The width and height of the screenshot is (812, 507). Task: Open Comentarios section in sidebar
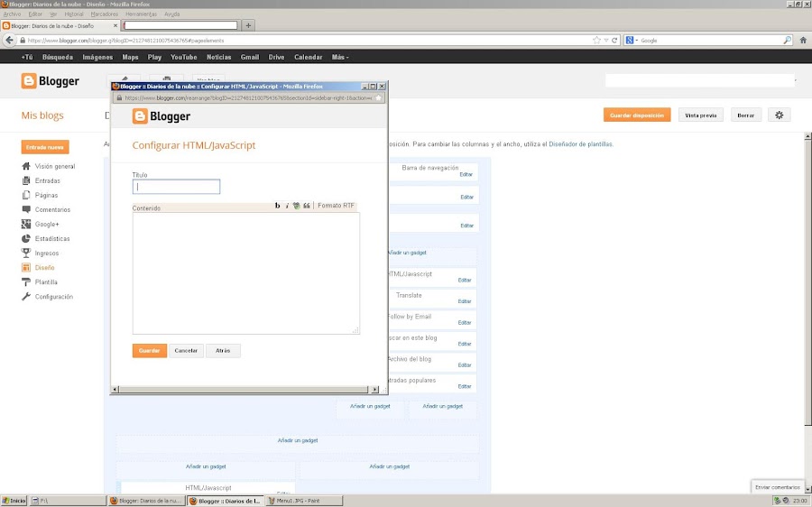pyautogui.click(x=52, y=209)
